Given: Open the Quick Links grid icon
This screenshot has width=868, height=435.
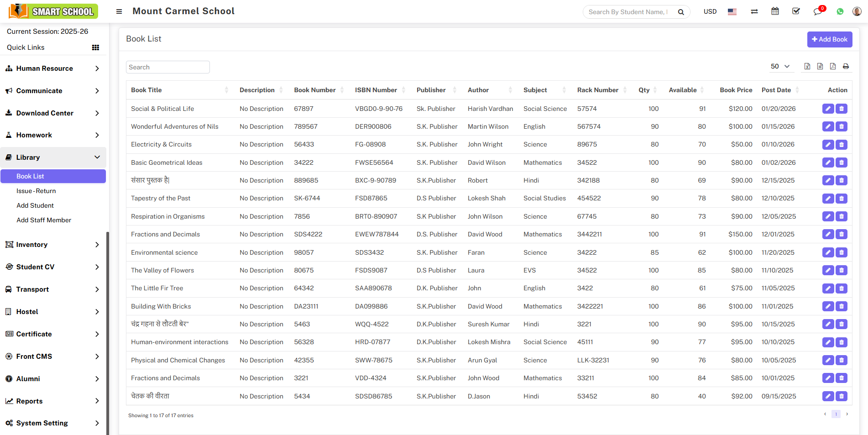Looking at the screenshot, I should [95, 47].
